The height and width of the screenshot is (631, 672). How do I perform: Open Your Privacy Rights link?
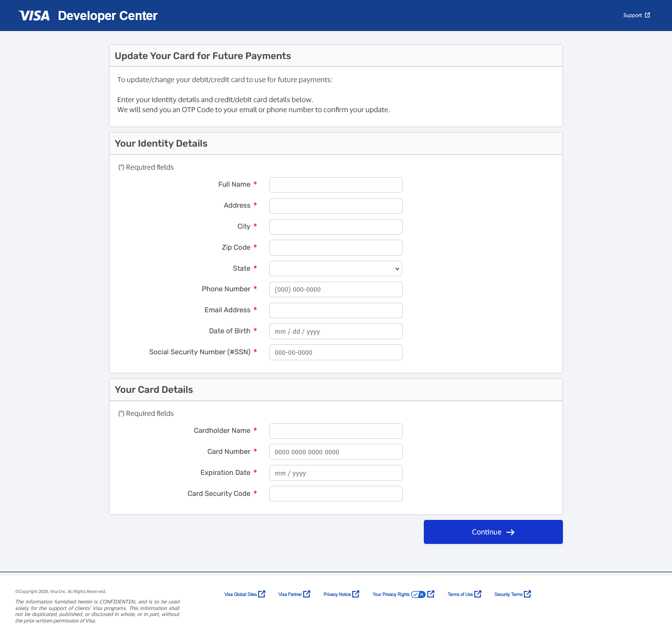coord(391,594)
